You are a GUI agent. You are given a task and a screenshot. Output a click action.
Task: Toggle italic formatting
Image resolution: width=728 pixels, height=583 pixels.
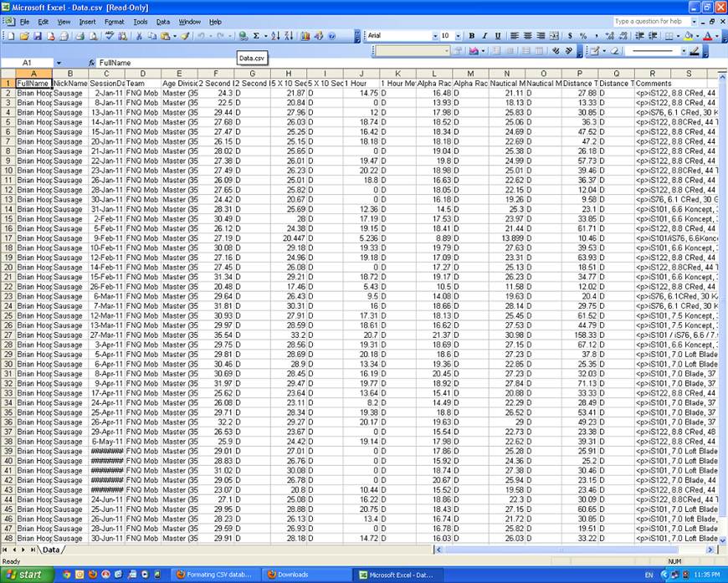tap(485, 36)
